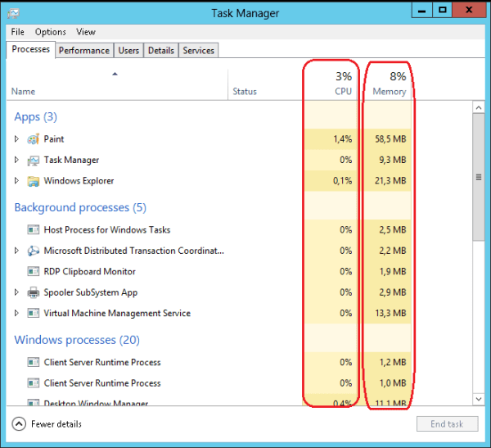Expand the Windows Explorer process row
The image size is (491, 448).
coord(16,181)
